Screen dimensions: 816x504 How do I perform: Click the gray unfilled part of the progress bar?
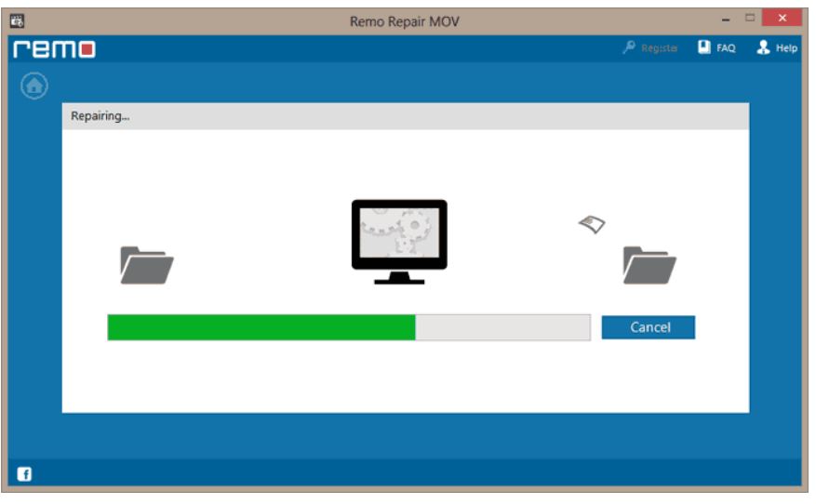[x=502, y=327]
